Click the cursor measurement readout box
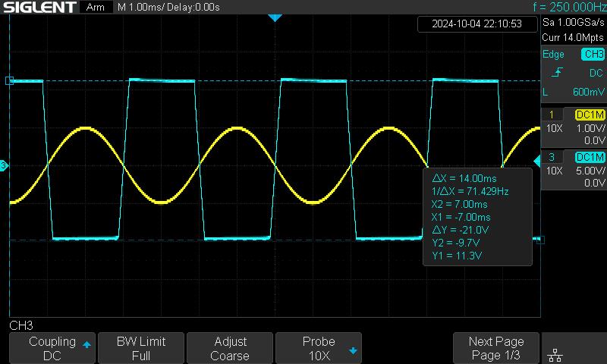The width and height of the screenshot is (607, 364). [476, 217]
